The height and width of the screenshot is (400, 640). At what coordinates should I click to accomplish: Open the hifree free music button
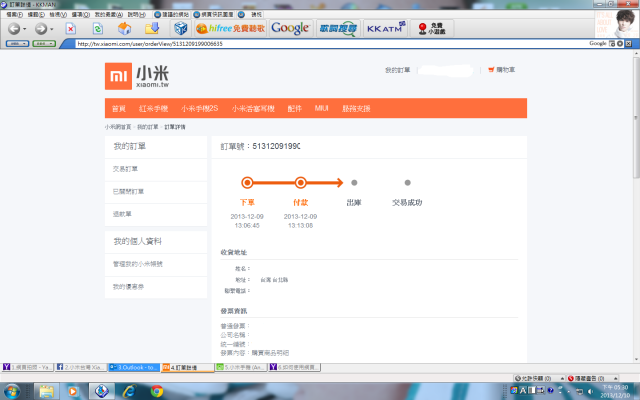point(231,28)
